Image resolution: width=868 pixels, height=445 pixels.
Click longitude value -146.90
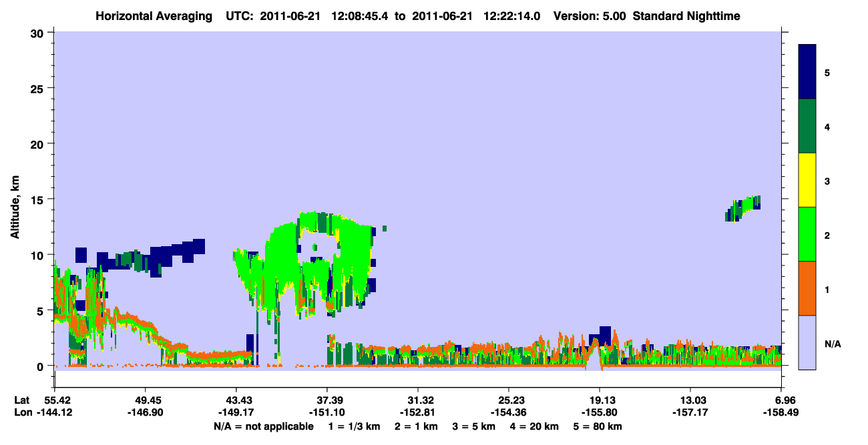click(146, 413)
